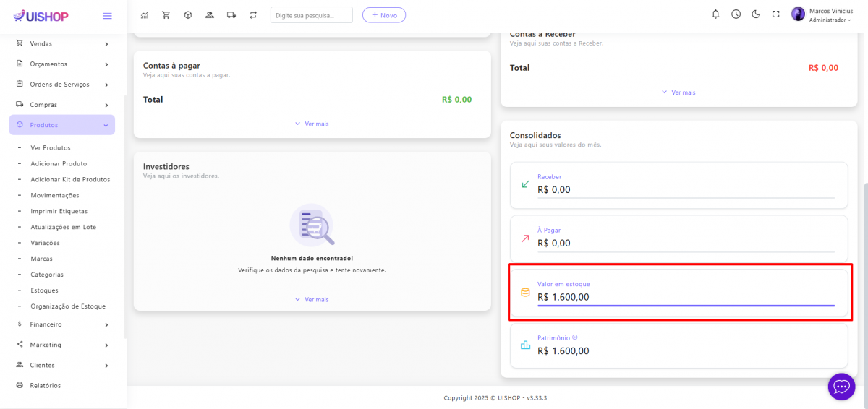Toggle dark mode with the moon icon
The width and height of the screenshot is (868, 409).
pyautogui.click(x=756, y=14)
